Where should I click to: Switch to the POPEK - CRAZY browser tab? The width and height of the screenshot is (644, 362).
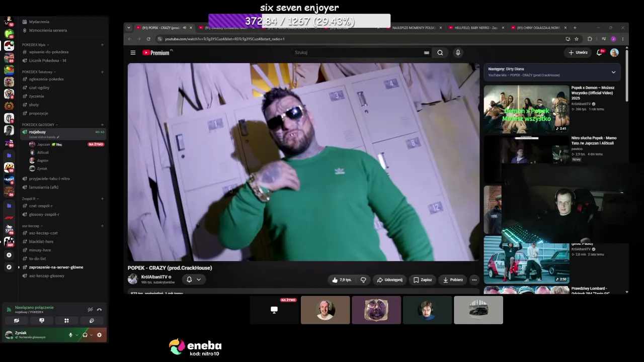point(165,28)
